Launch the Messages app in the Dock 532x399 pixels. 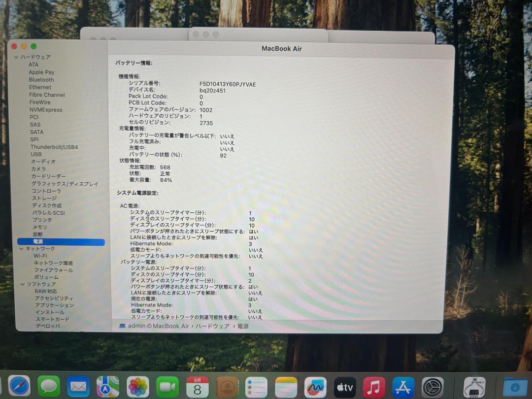[49, 387]
